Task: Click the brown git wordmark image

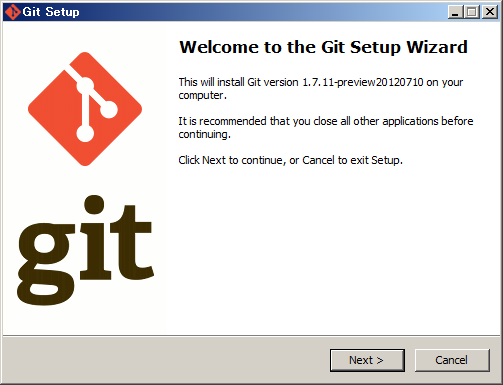Action: tap(85, 250)
